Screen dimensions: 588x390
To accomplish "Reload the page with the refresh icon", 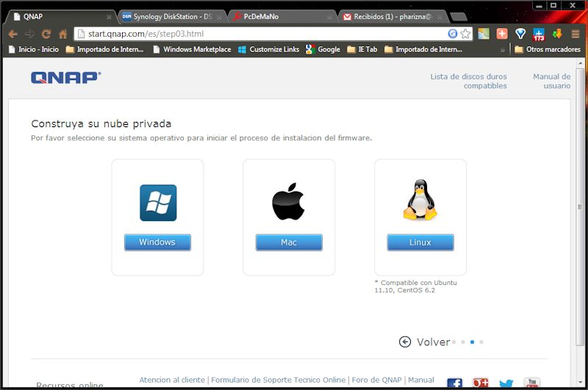I will [46, 34].
